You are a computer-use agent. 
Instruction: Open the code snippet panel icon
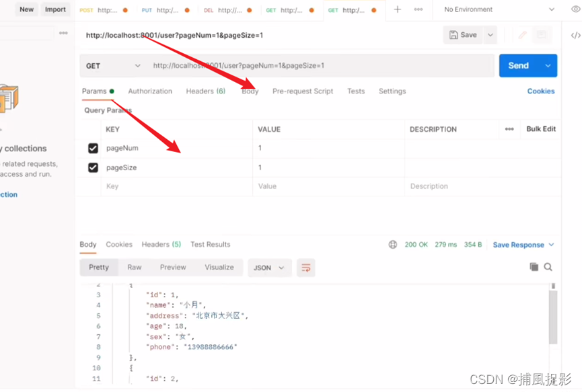tap(575, 35)
